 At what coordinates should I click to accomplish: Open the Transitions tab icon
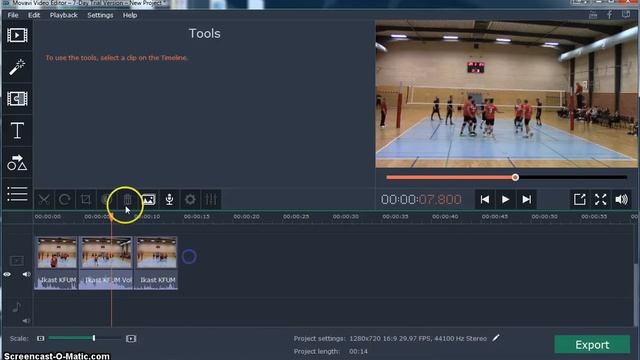(x=17, y=98)
